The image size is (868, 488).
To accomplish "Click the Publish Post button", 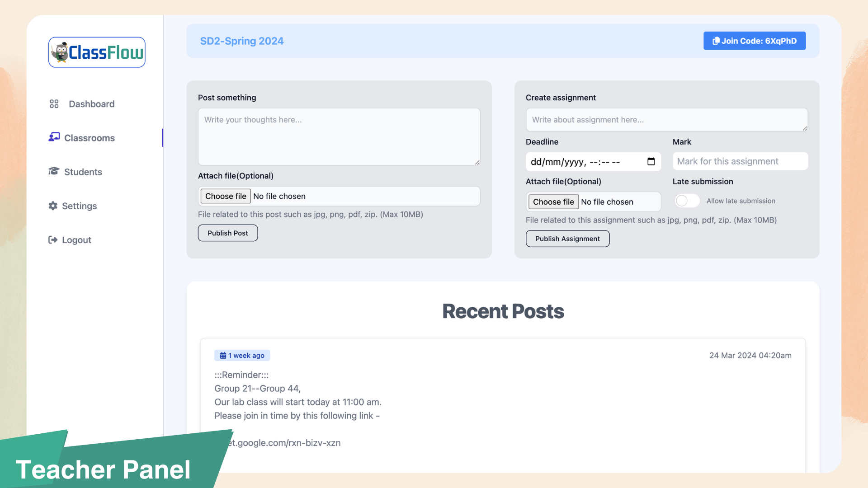I will (x=228, y=233).
